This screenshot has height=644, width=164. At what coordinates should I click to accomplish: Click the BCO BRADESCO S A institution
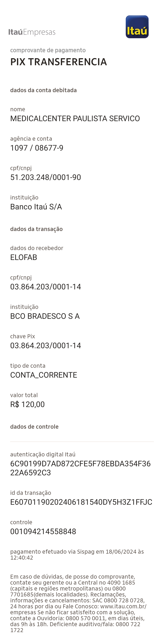point(45,316)
